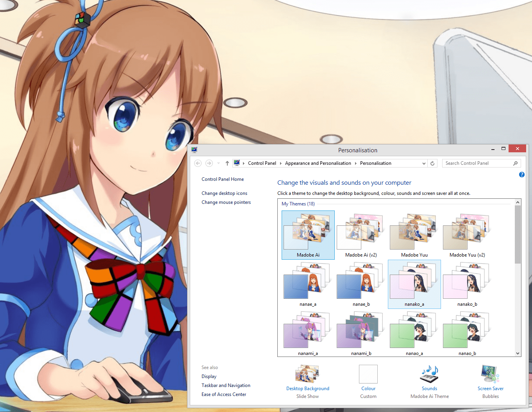The width and height of the screenshot is (532, 412).
Task: Click the My Themes (18) group header
Action: [x=298, y=204]
